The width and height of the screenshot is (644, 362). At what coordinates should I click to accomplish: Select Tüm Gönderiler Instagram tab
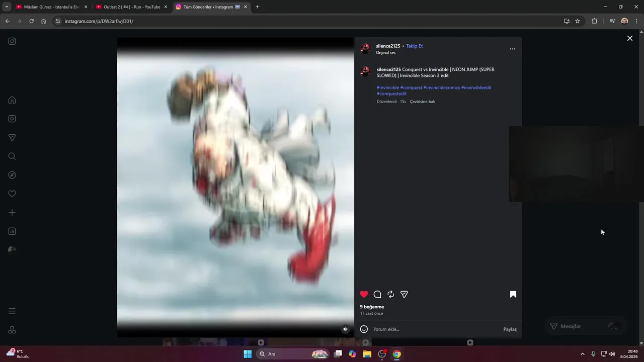click(x=211, y=7)
